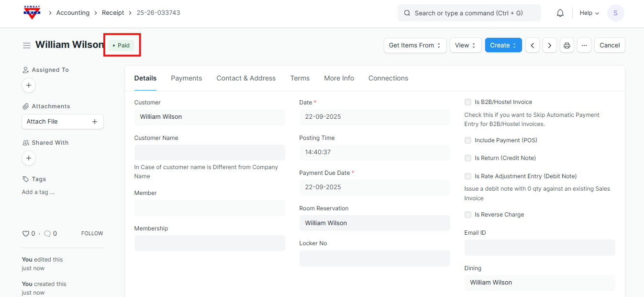
Task: Open the three-dots more options menu
Action: 584,46
